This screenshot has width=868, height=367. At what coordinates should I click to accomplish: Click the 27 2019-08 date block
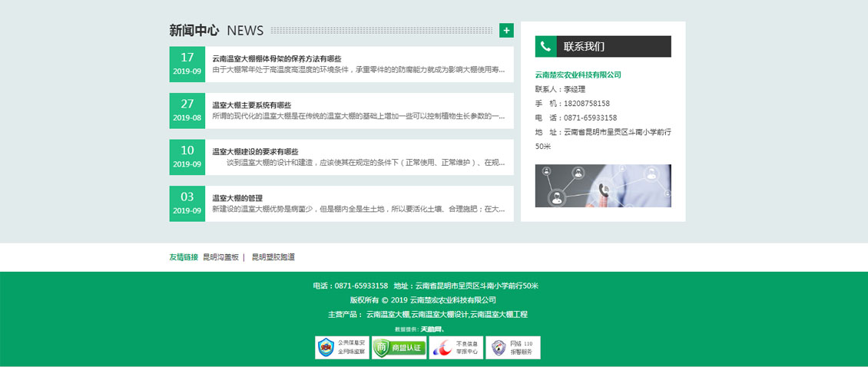click(187, 111)
